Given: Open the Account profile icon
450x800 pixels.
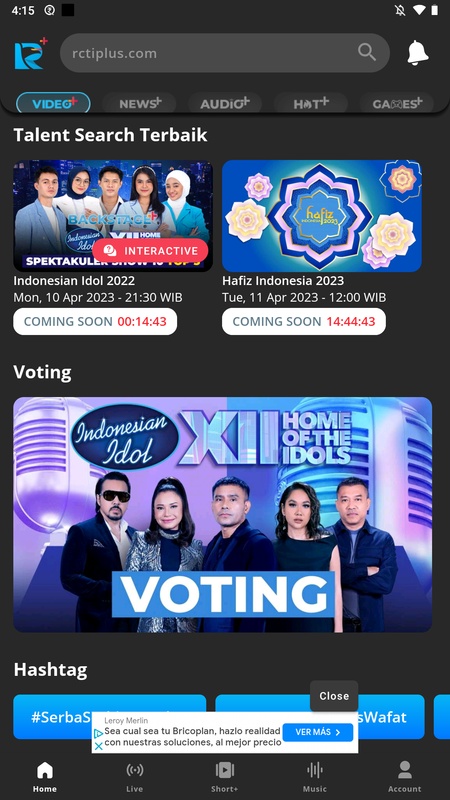Looking at the screenshot, I should coord(405,769).
